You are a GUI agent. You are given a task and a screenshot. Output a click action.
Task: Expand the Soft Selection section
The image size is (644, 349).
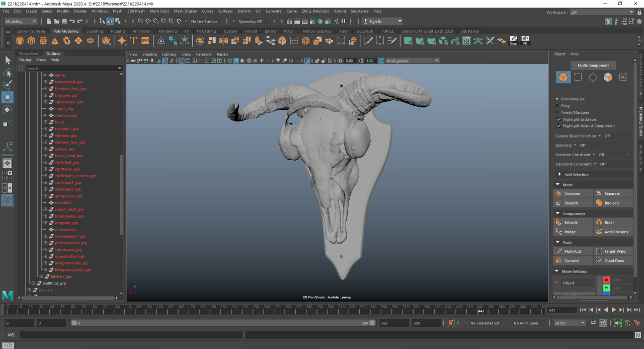(559, 175)
